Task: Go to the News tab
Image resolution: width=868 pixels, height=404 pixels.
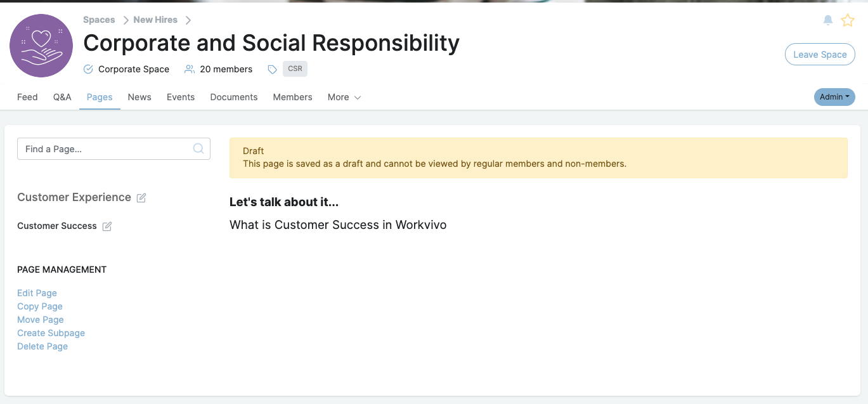Action: [x=139, y=97]
